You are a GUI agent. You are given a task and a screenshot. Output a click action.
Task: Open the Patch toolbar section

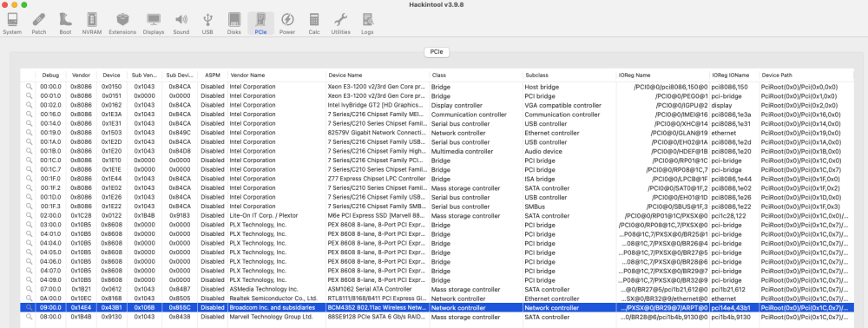point(39,23)
